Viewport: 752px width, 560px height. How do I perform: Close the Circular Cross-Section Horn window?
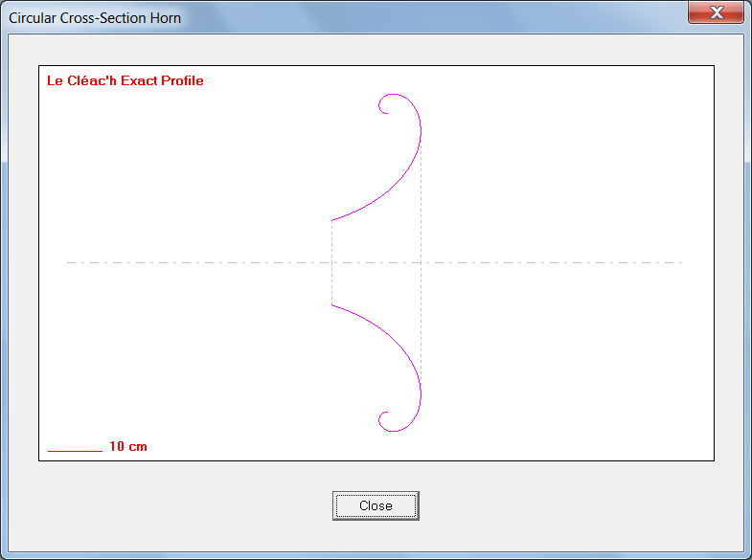[716, 12]
